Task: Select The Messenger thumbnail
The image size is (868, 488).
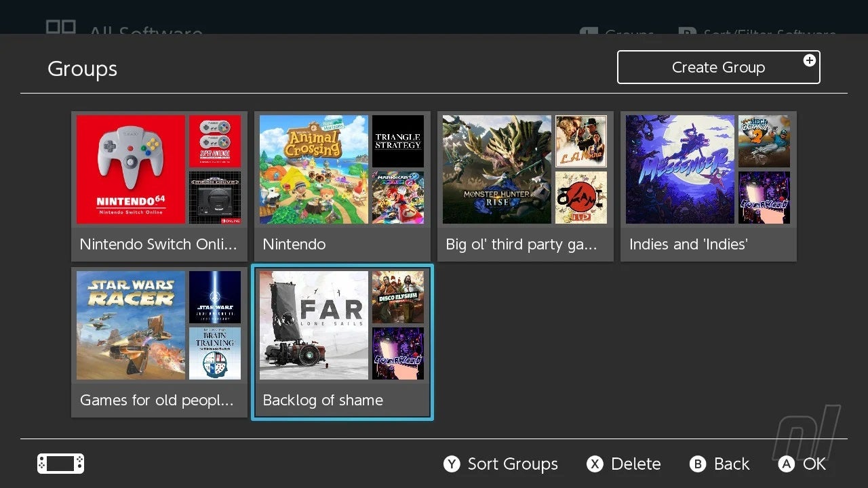Action: pyautogui.click(x=680, y=169)
